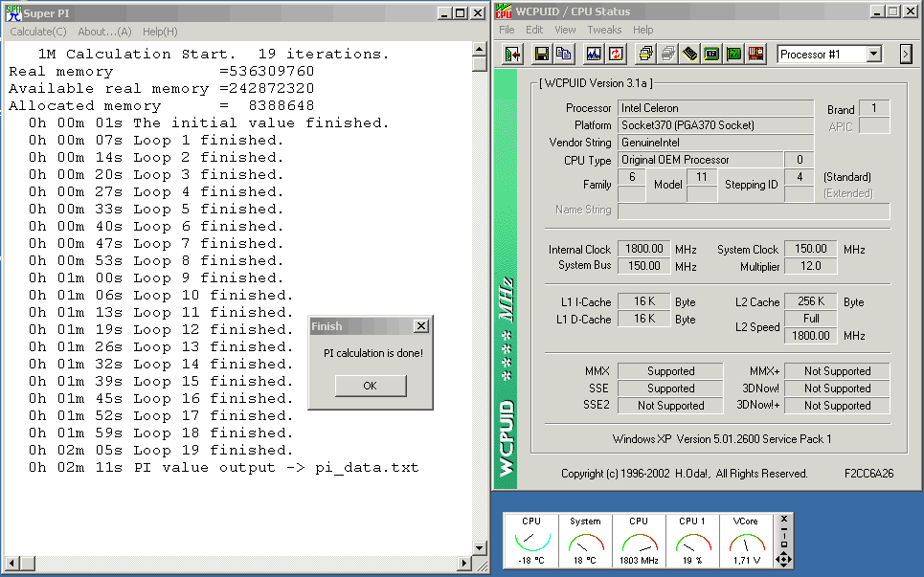Click the move arrows on monitor widget
924x577 pixels.
coord(784,559)
